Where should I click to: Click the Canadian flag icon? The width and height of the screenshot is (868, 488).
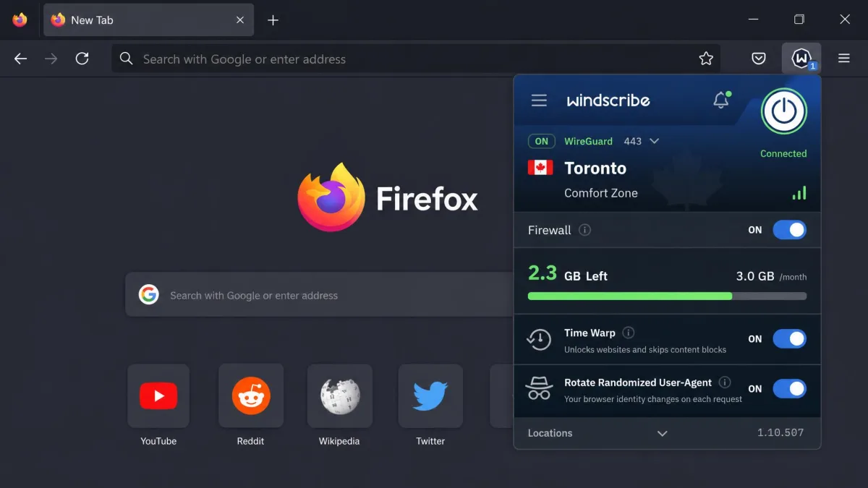point(540,168)
